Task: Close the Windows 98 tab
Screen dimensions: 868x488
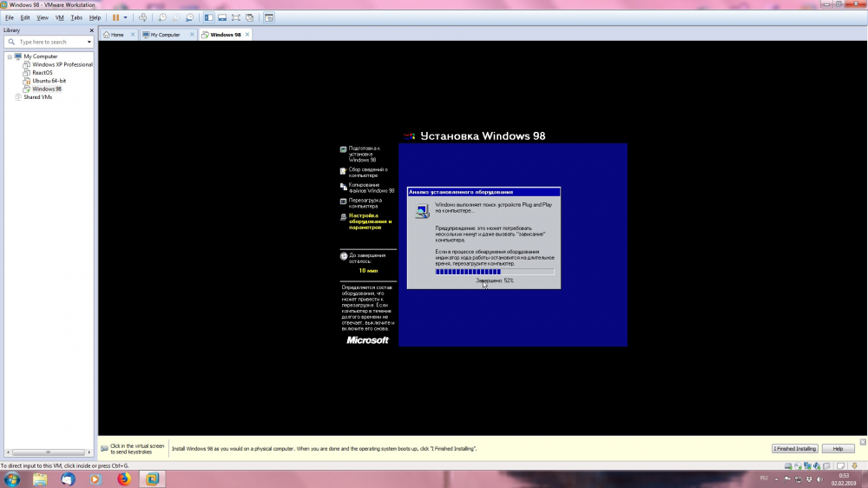Action: 247,35
